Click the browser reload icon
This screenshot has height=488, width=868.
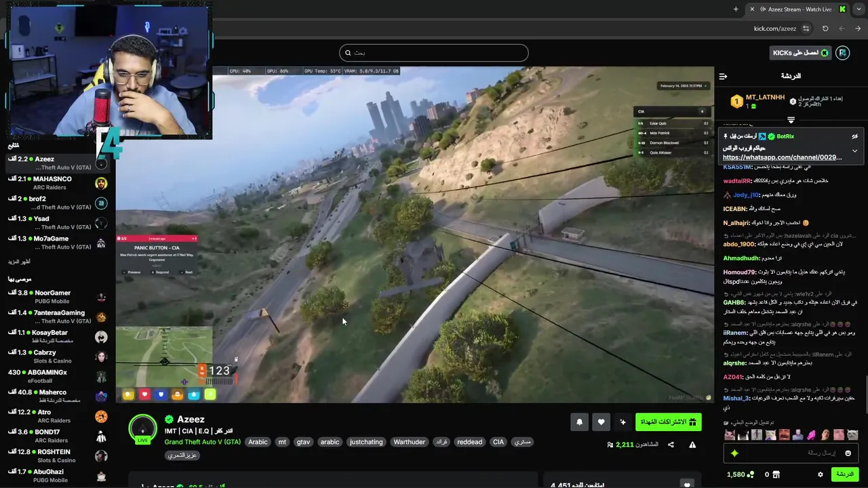click(825, 28)
